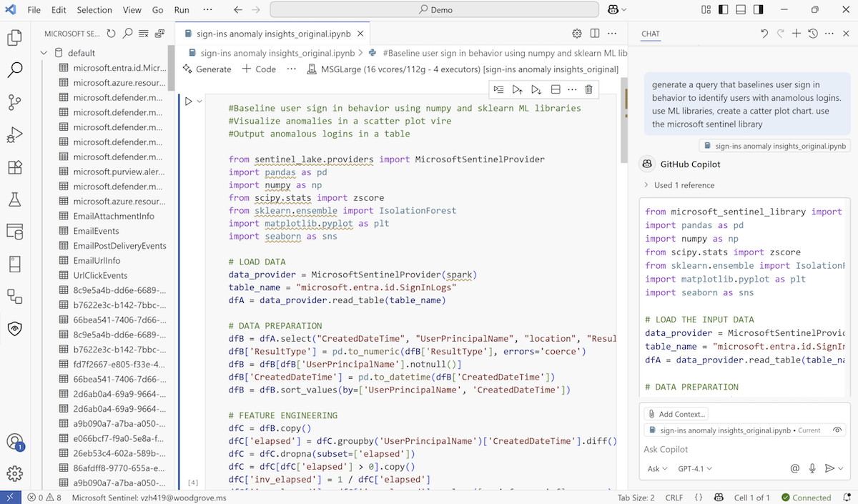
Task: Open the GPT-4.1 model picker dropdown
Action: pyautogui.click(x=696, y=469)
